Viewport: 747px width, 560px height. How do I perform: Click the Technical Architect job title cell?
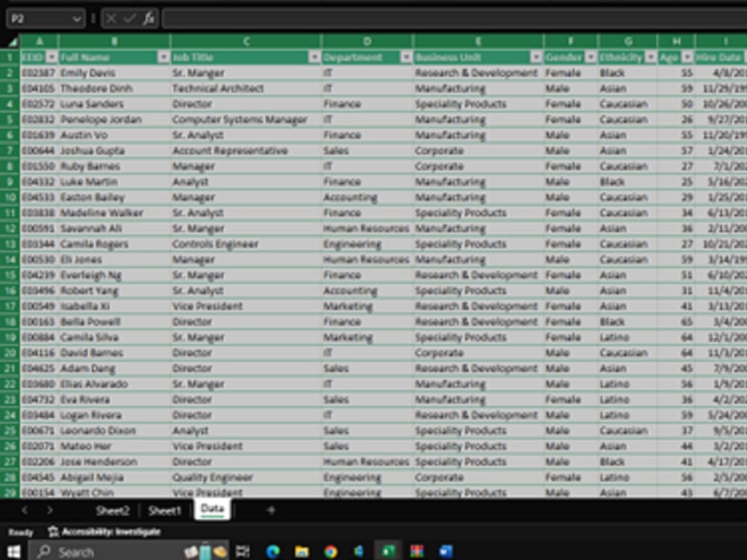point(246,89)
